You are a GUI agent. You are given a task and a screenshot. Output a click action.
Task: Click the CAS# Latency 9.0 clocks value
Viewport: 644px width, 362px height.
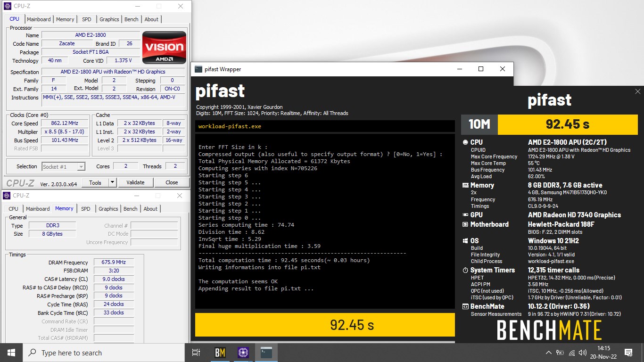click(x=114, y=279)
